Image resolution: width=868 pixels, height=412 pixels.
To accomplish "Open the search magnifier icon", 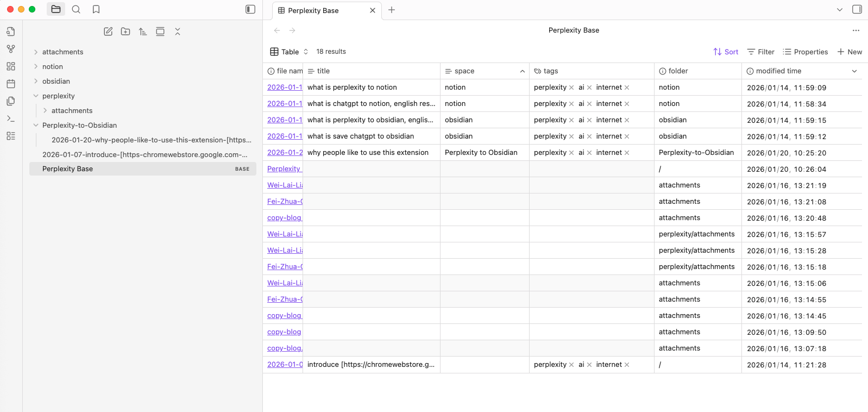I will [76, 9].
